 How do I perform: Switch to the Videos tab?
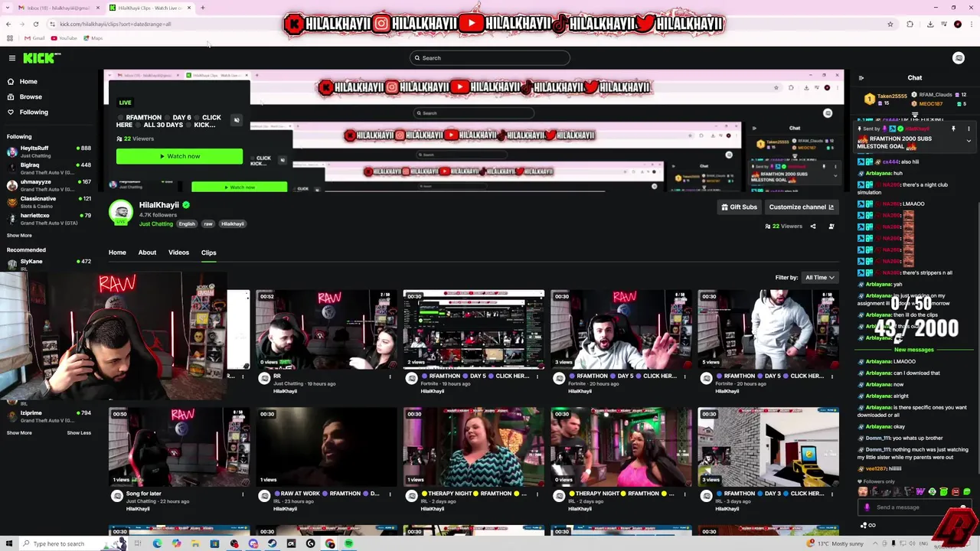pos(178,253)
